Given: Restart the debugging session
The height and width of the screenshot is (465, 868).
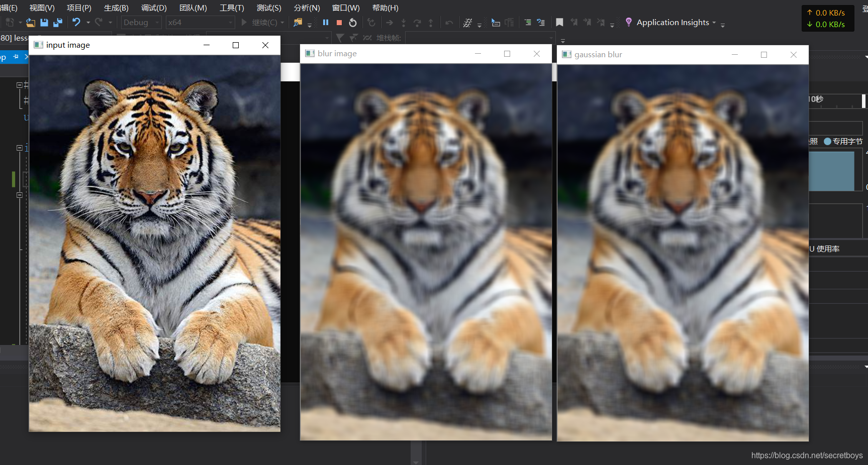Looking at the screenshot, I should (353, 23).
